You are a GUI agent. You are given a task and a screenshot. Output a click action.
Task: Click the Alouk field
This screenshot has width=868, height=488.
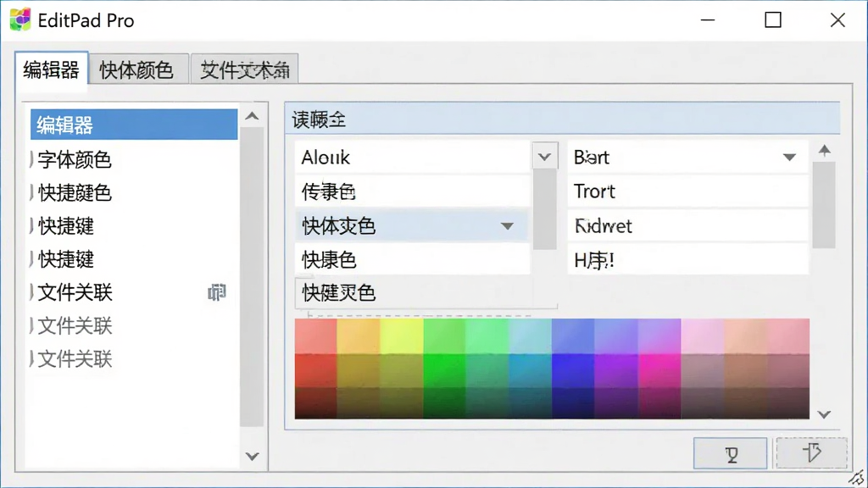413,157
